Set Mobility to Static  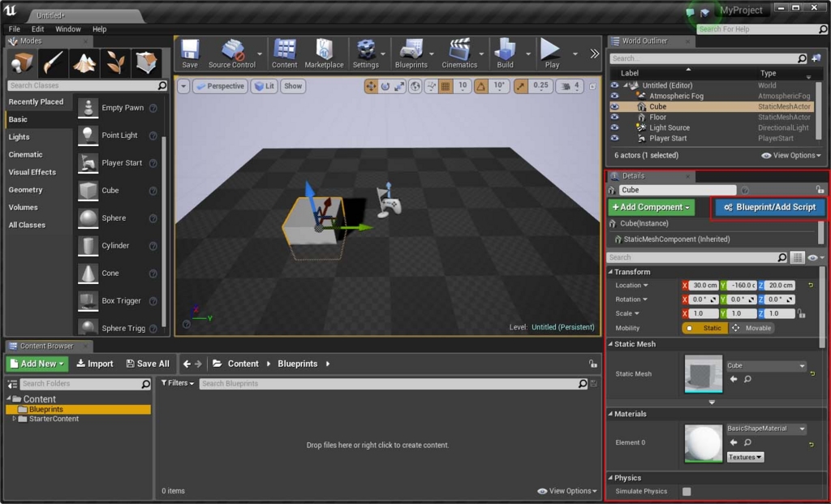coord(705,328)
